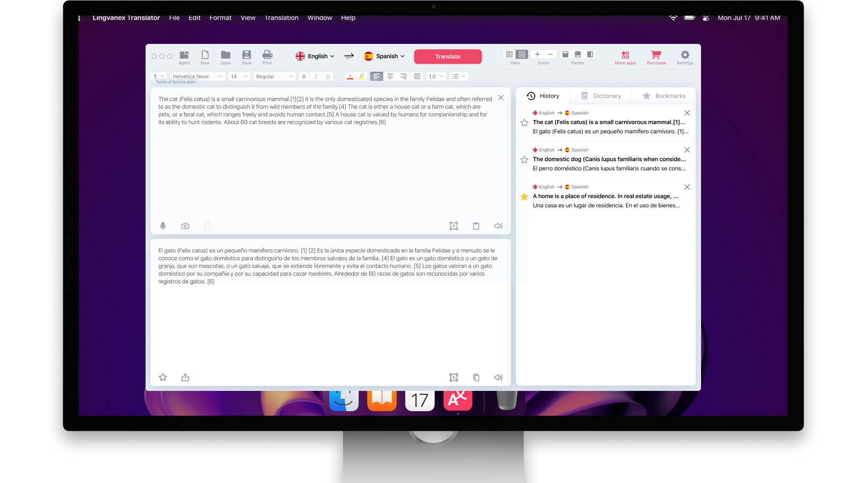Select the microphone for voice input
Screen dimensions: 868x483
[163, 225]
